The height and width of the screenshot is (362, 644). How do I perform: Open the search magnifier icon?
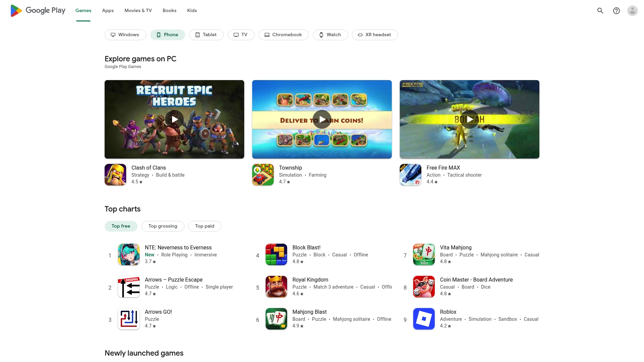click(x=600, y=11)
